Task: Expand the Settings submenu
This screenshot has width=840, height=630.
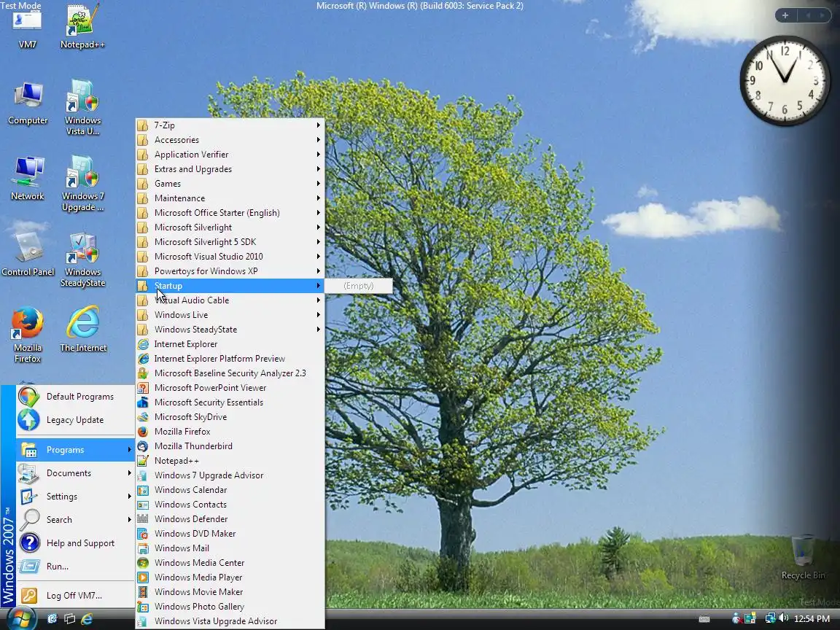Action: (75, 496)
